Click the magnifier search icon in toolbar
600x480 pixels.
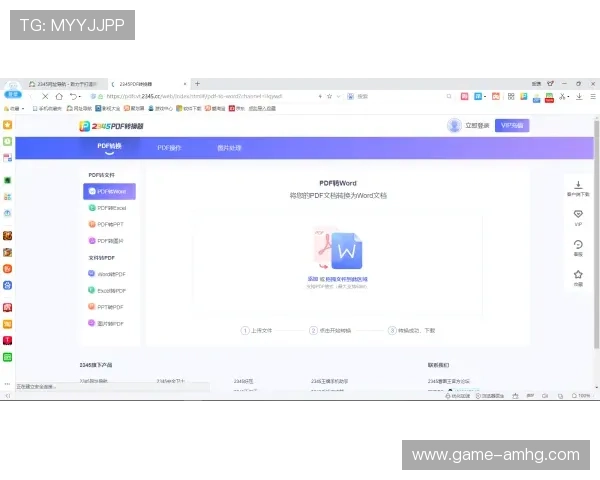[449, 96]
